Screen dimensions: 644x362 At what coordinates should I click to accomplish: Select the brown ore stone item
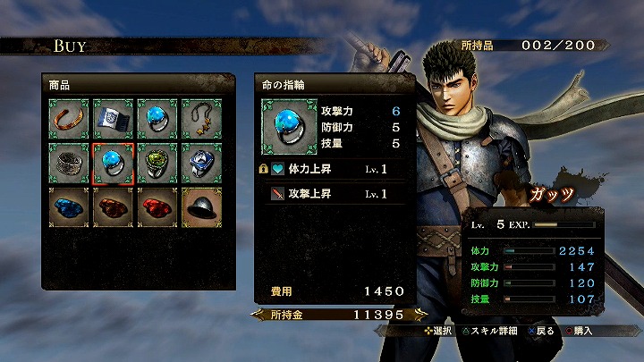pos(113,207)
